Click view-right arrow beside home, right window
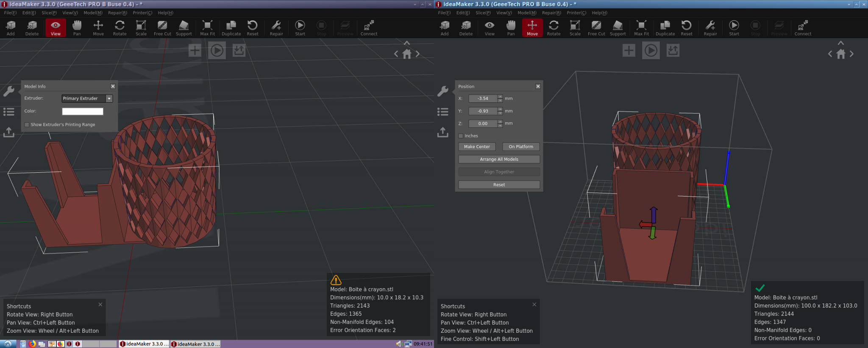 point(851,54)
